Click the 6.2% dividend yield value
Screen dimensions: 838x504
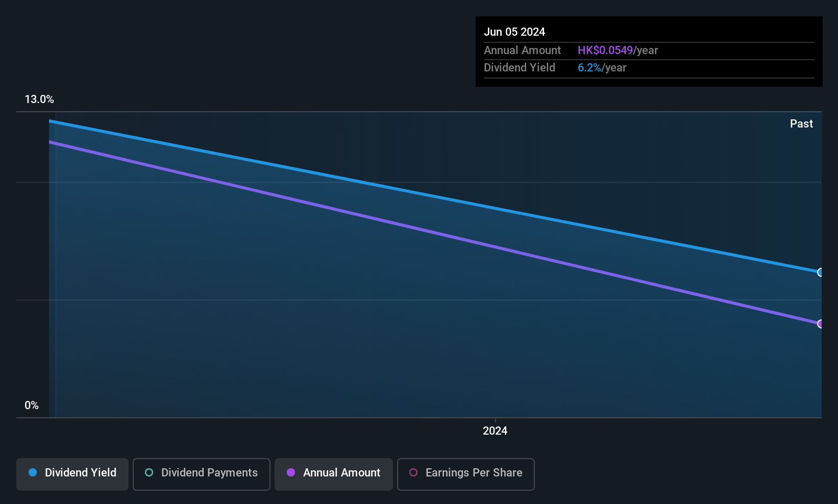589,68
